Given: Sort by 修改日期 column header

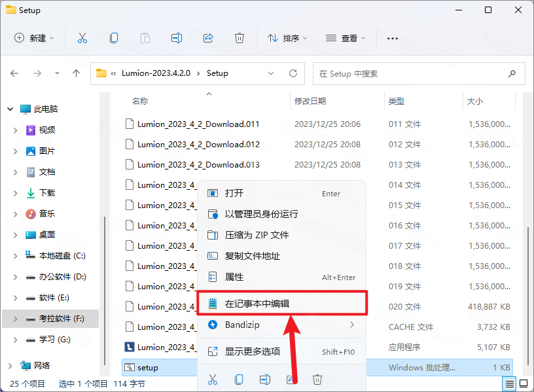Looking at the screenshot, I should point(310,101).
